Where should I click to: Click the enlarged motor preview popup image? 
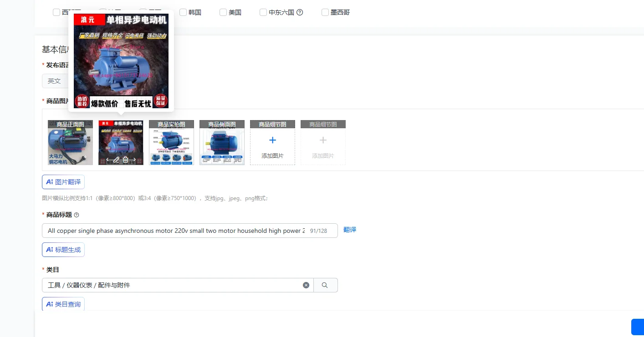click(x=121, y=61)
